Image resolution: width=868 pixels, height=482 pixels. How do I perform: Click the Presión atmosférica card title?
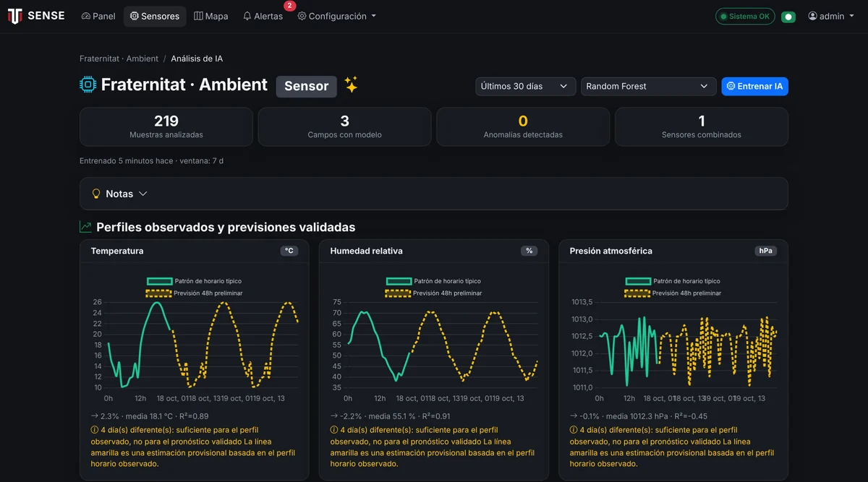pos(610,251)
